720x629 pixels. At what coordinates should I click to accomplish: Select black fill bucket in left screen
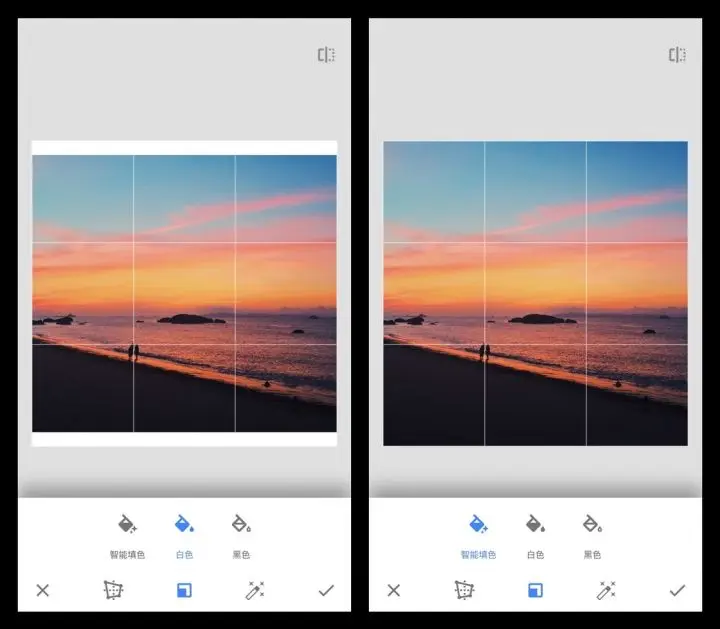click(x=241, y=524)
